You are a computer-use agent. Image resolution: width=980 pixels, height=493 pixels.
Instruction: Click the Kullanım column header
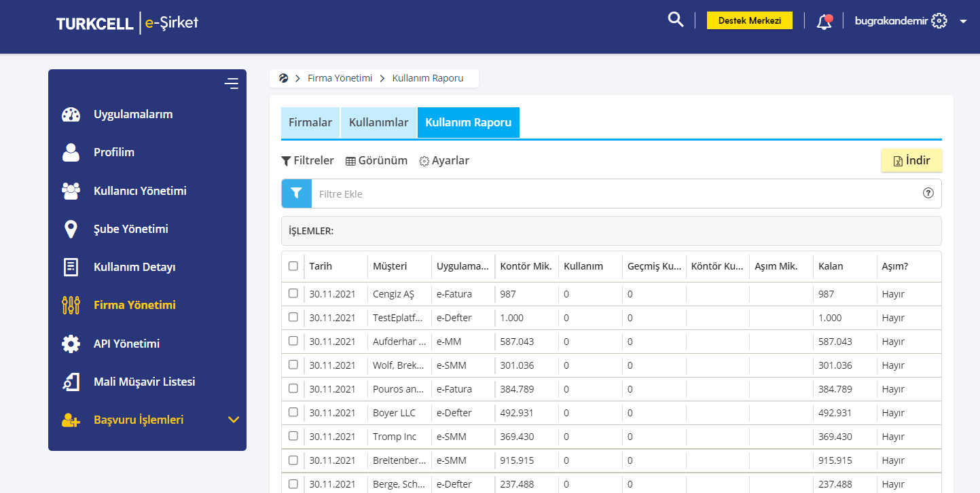click(x=583, y=266)
